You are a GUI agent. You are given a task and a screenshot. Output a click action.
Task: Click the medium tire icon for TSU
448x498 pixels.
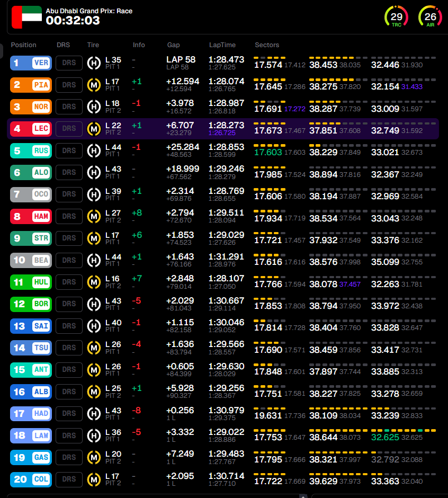(94, 348)
